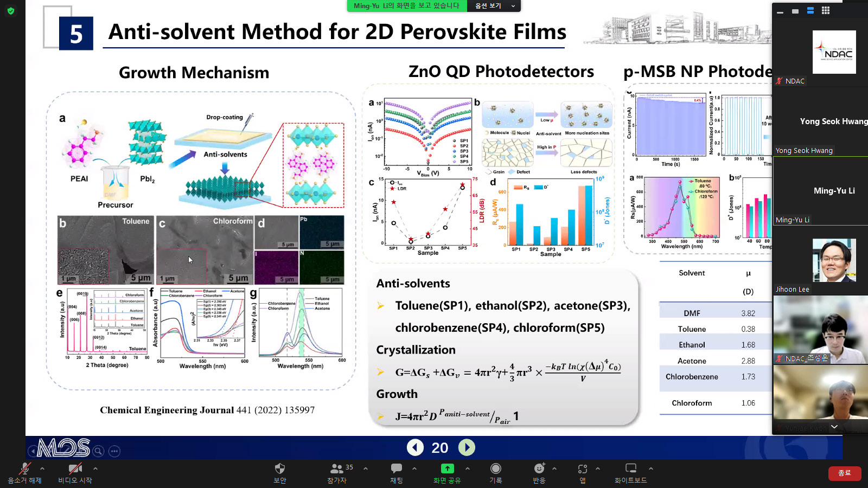Screen dimensions: 868x488
Task: Expand the caret next to 화이트보드
Action: pyautogui.click(x=651, y=468)
